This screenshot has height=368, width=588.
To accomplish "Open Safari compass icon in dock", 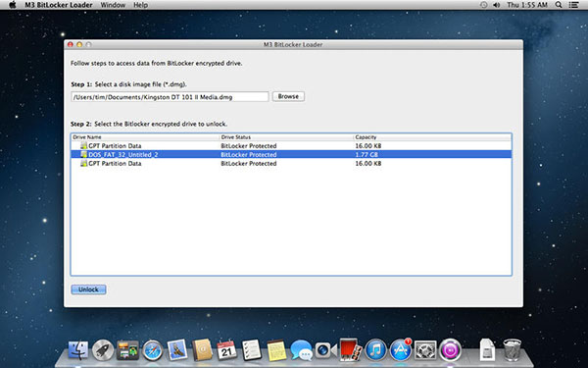I will [x=152, y=350].
